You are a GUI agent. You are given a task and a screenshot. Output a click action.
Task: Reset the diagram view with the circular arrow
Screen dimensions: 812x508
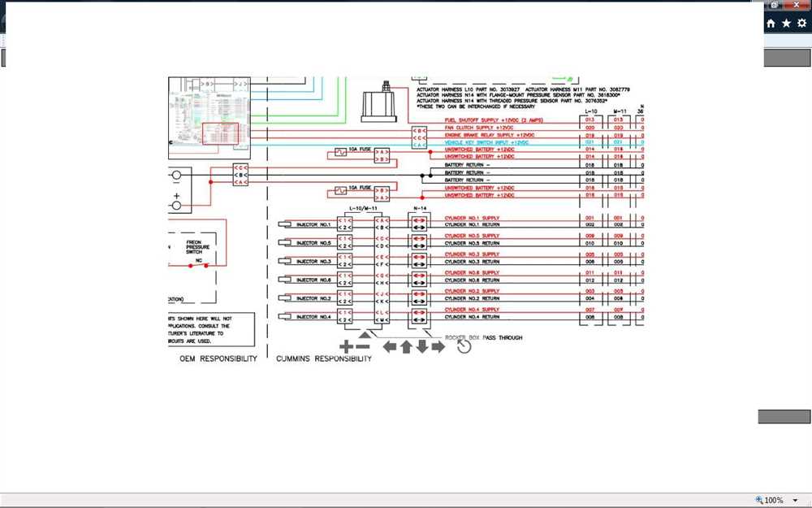464,346
